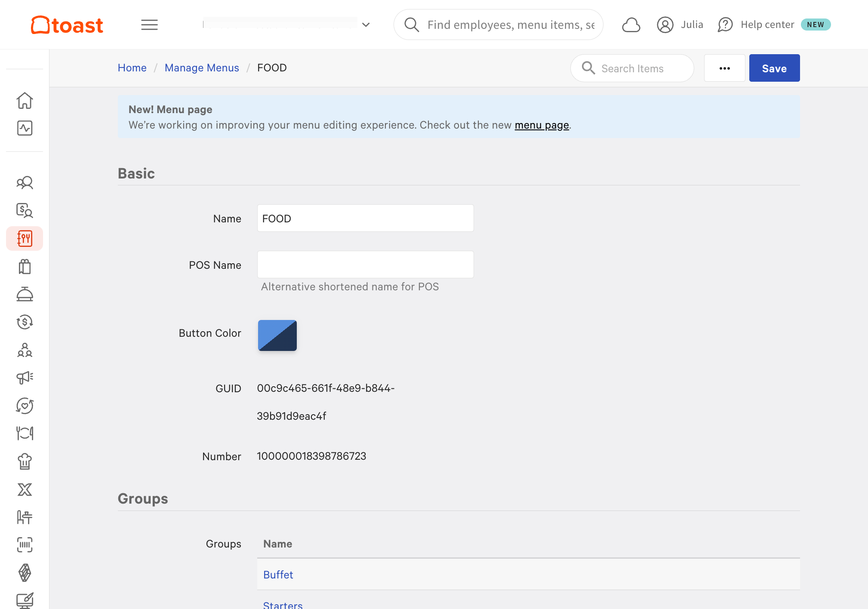This screenshot has height=609, width=868.
Task: Open the Button Color swatch picker
Action: [277, 335]
